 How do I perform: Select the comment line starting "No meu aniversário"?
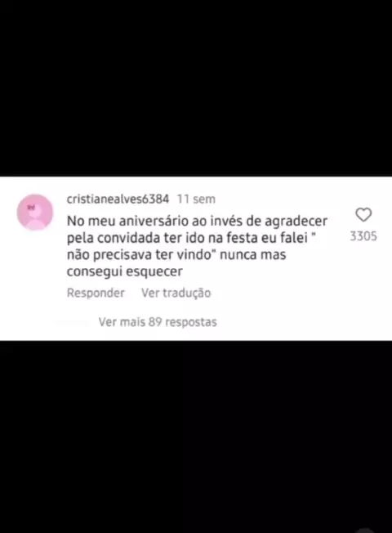pyautogui.click(x=197, y=221)
